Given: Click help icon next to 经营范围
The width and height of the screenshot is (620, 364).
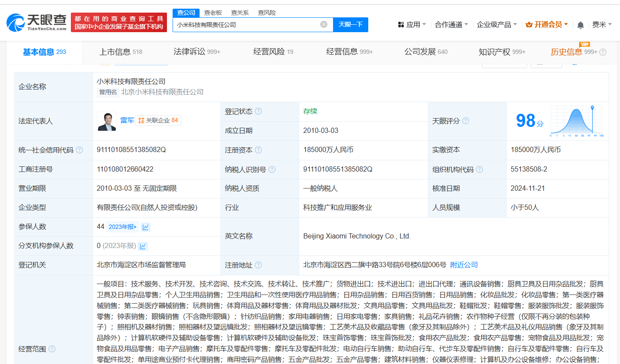Looking at the screenshot, I should coord(52,349).
